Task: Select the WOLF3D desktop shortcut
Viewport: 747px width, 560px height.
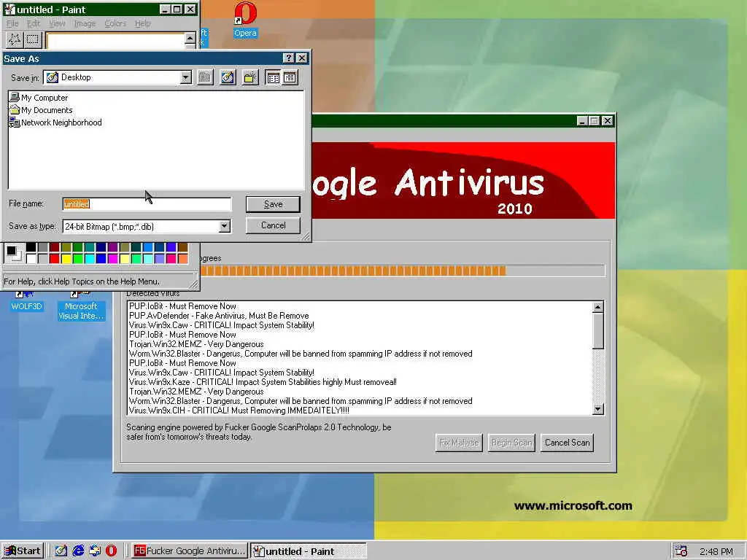Action: [x=26, y=301]
